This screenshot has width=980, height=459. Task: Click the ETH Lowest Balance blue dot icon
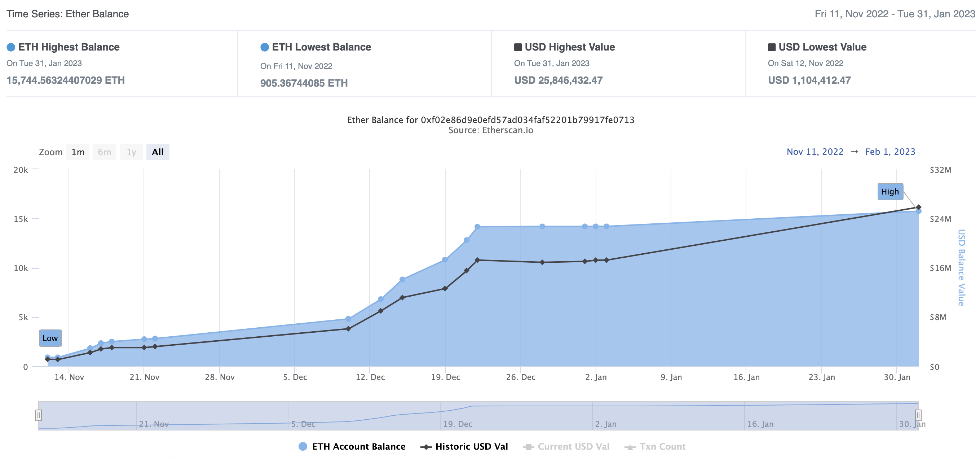click(x=264, y=47)
